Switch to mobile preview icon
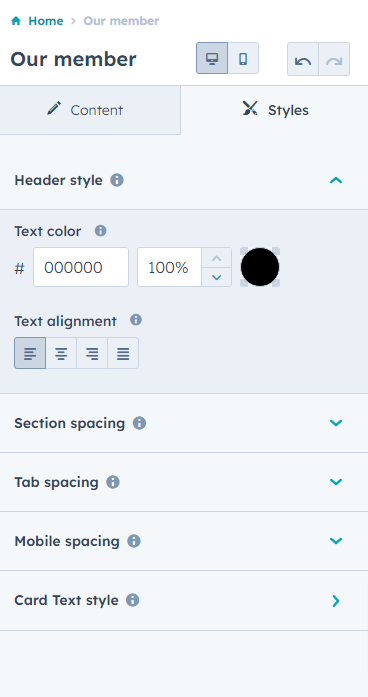The height and width of the screenshot is (697, 368). pyautogui.click(x=243, y=58)
